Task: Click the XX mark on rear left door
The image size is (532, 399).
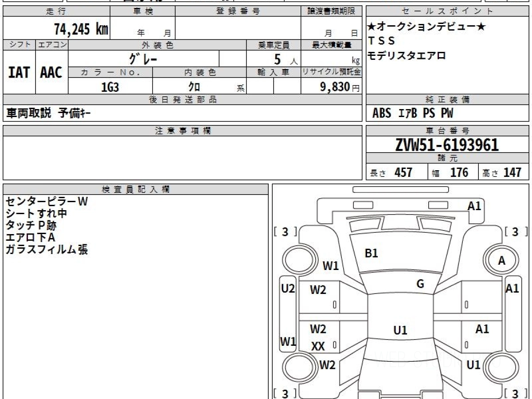Action: tap(318, 346)
